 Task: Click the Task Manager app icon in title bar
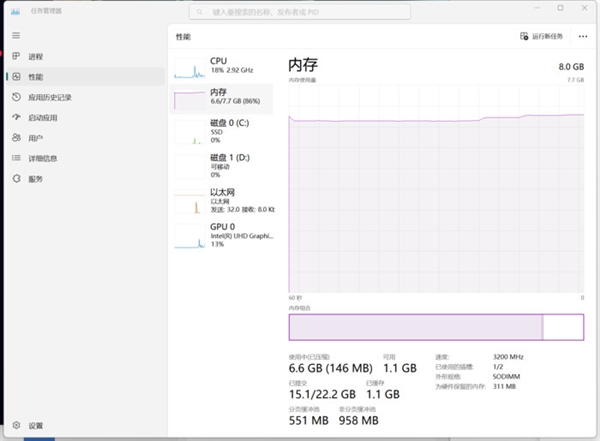click(15, 11)
